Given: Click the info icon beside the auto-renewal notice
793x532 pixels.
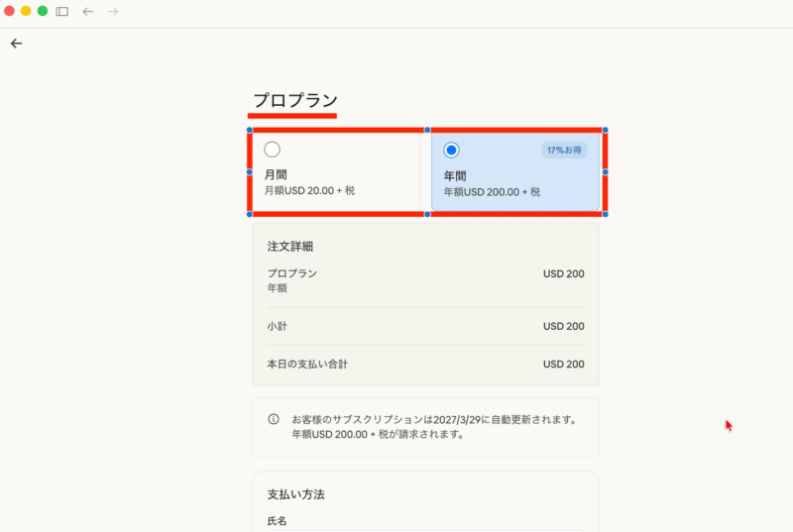Looking at the screenshot, I should [x=274, y=419].
